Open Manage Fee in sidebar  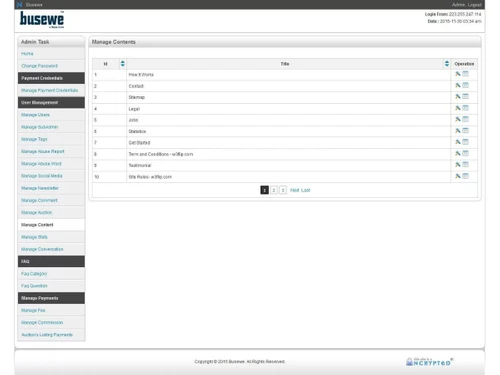coord(33,310)
